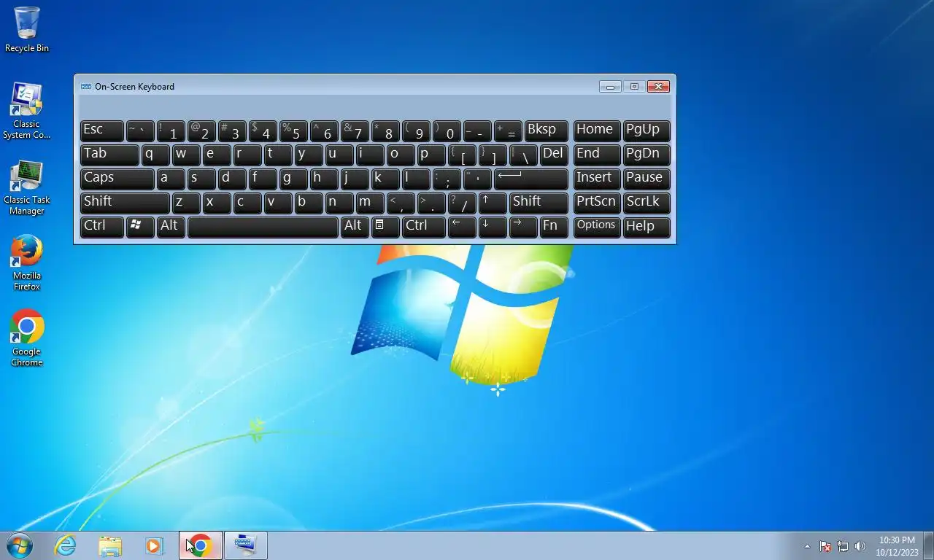Image resolution: width=934 pixels, height=560 pixels.
Task: Click the PgDn key
Action: click(647, 155)
